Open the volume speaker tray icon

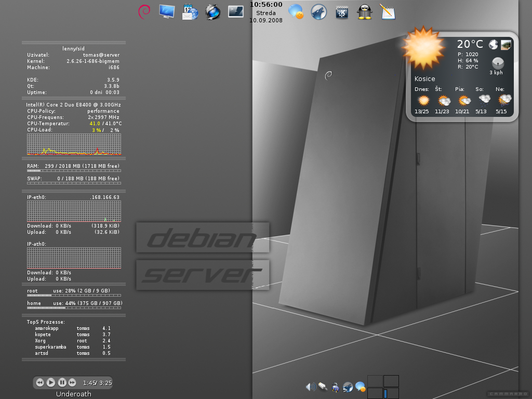[x=311, y=387]
